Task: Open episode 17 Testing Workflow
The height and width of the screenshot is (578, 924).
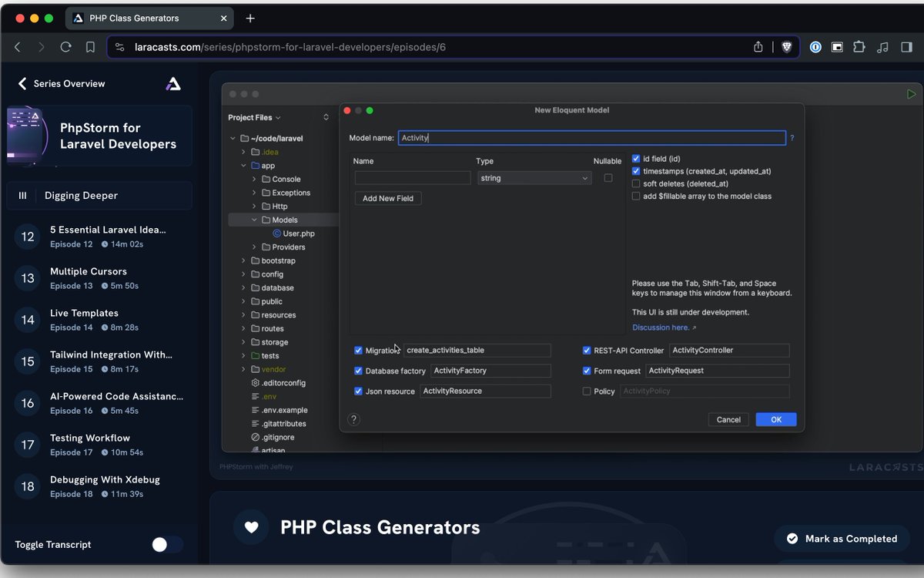Action: click(x=99, y=445)
